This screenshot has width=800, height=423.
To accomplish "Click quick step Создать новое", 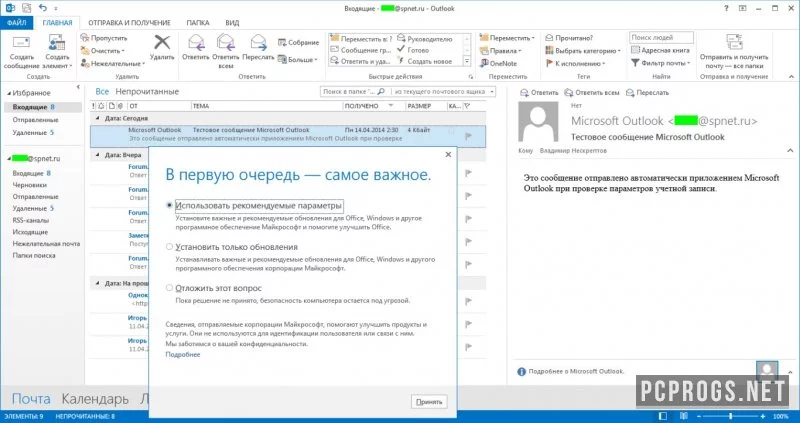I will [425, 61].
